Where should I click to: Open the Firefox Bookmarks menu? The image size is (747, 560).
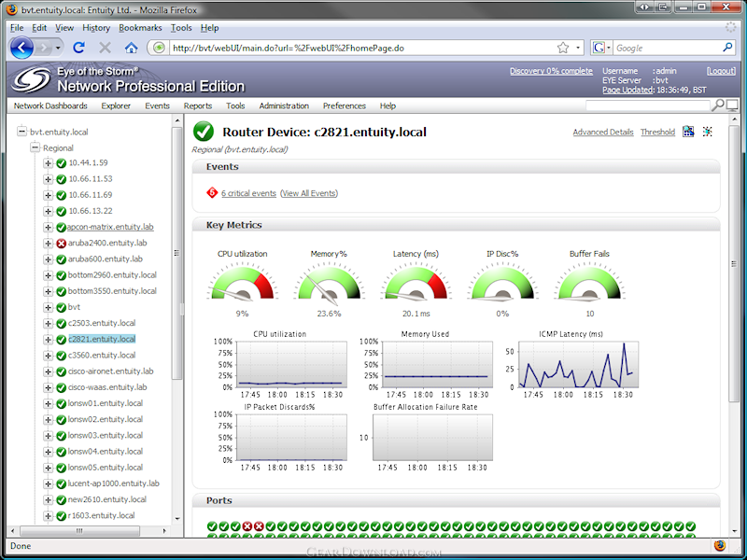[x=140, y=28]
